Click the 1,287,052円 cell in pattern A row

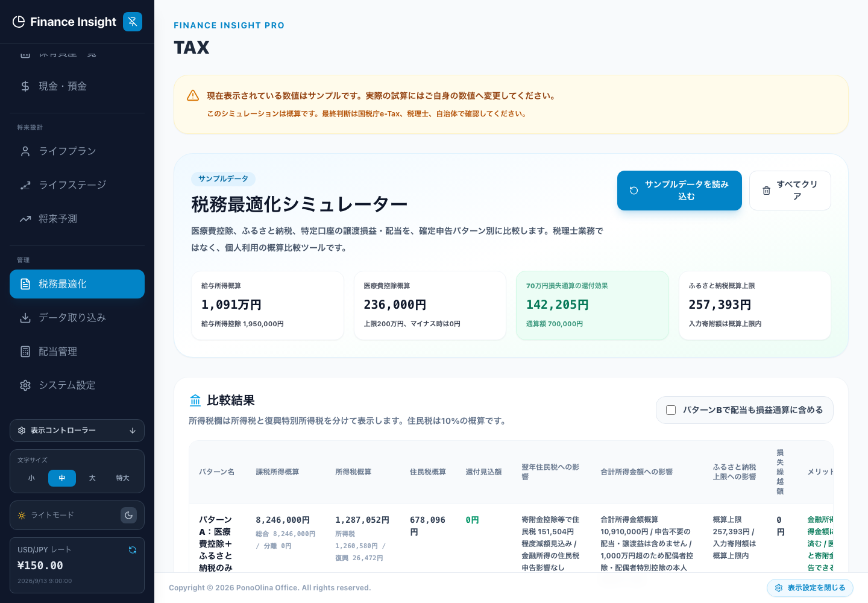[x=362, y=520]
